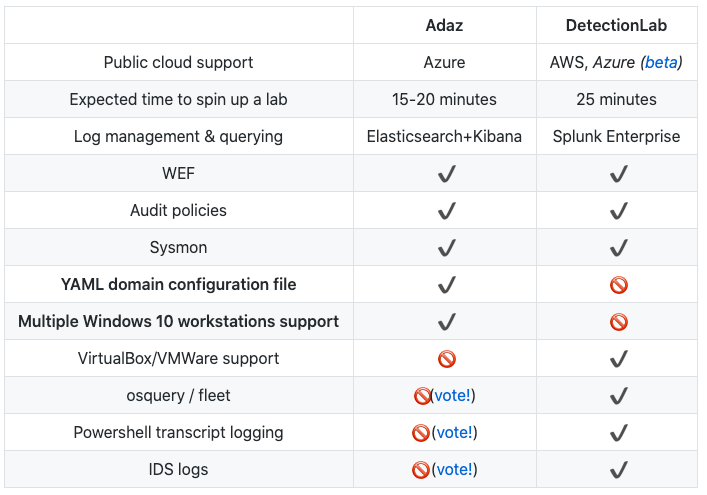Viewport: 707px width, 495px height.
Task: Click the Adaz osquery / fleet prohibited icon
Action: [421, 396]
